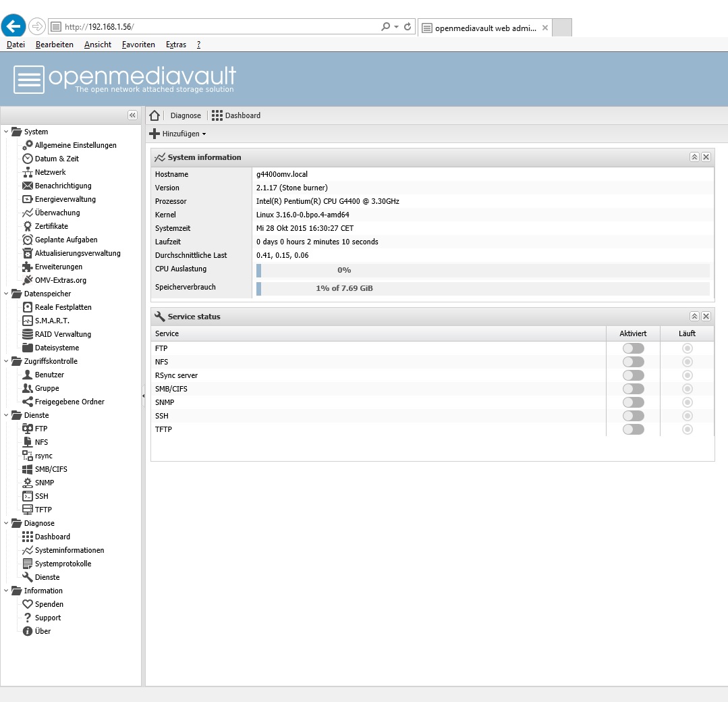The width and height of the screenshot is (728, 702).
Task: Click Freigegebene Ordner share icon
Action: 28,402
